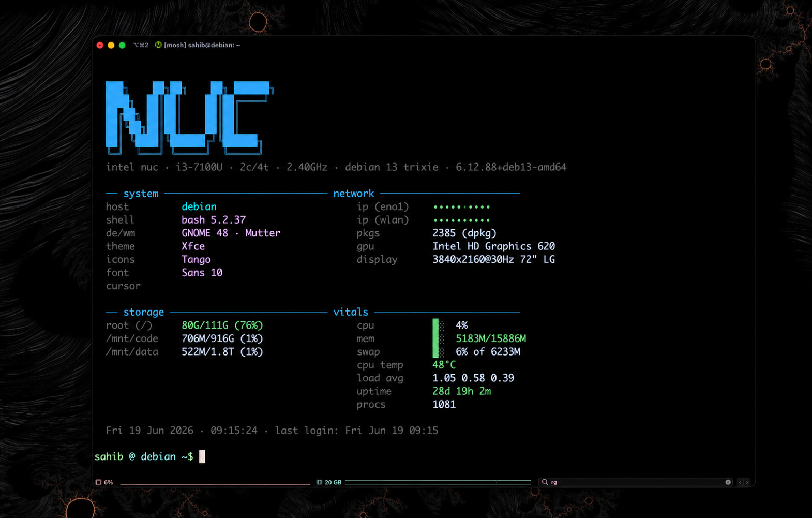
Task: Click the masked ip (wlan) value
Action: tap(461, 220)
